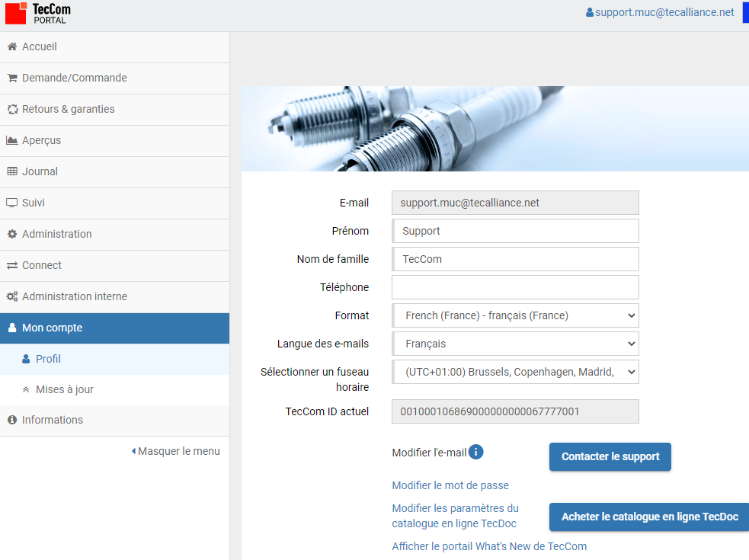Select the Demande/Commande shopping cart icon
The width and height of the screenshot is (749, 560).
[x=11, y=78]
